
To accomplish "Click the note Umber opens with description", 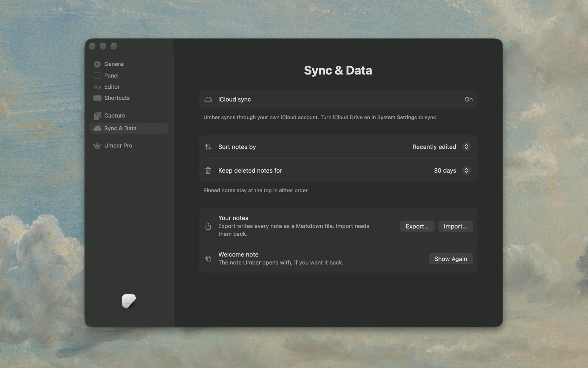I will [x=281, y=263].
